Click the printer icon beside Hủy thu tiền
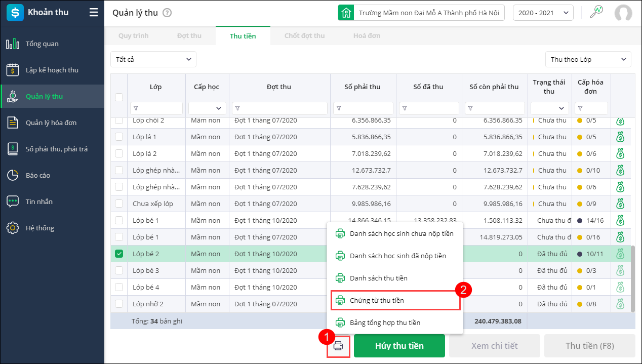The width and height of the screenshot is (642, 364). click(338, 346)
